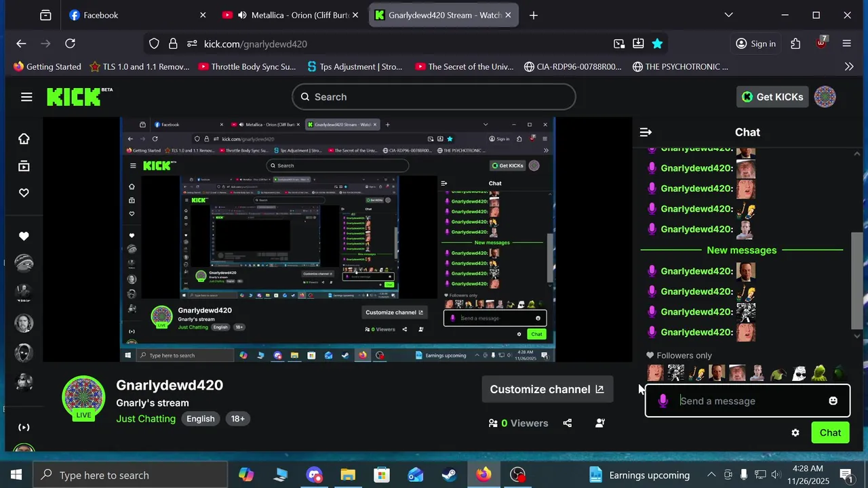The width and height of the screenshot is (868, 488).
Task: Close the Metallica YouTube tab
Action: (356, 15)
